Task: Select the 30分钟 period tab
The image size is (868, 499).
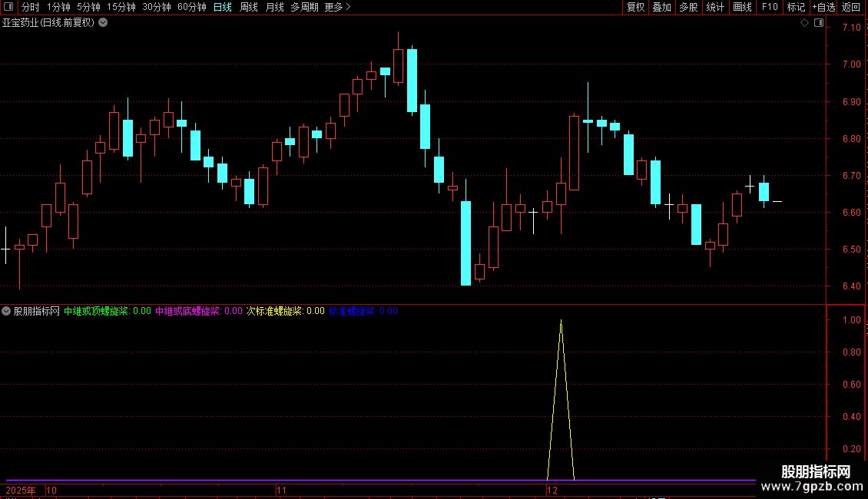Action: 157,7
